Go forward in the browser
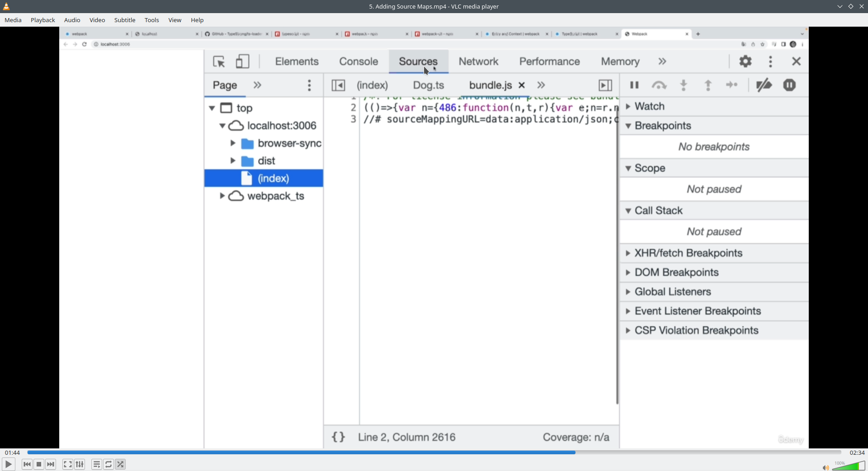Screen dimensions: 868x471 [x=75, y=44]
